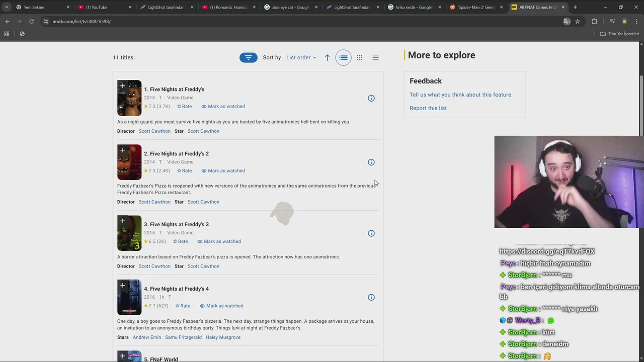This screenshot has width=644, height=362.
Task: Open a new browser tab
Action: 575,7
